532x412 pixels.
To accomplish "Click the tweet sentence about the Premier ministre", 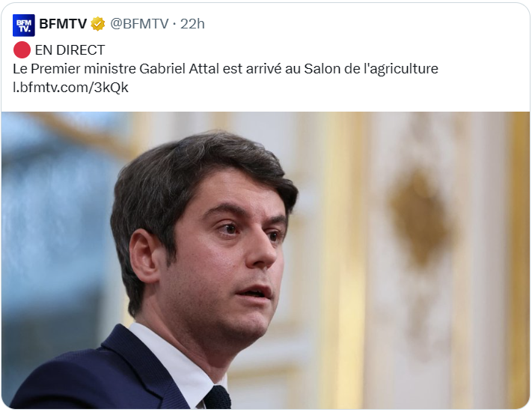I will point(226,69).
